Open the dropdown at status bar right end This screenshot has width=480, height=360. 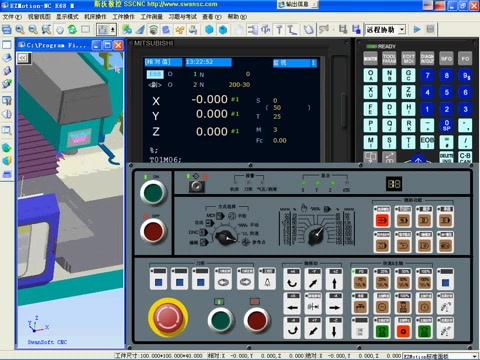pyautogui.click(x=475, y=356)
